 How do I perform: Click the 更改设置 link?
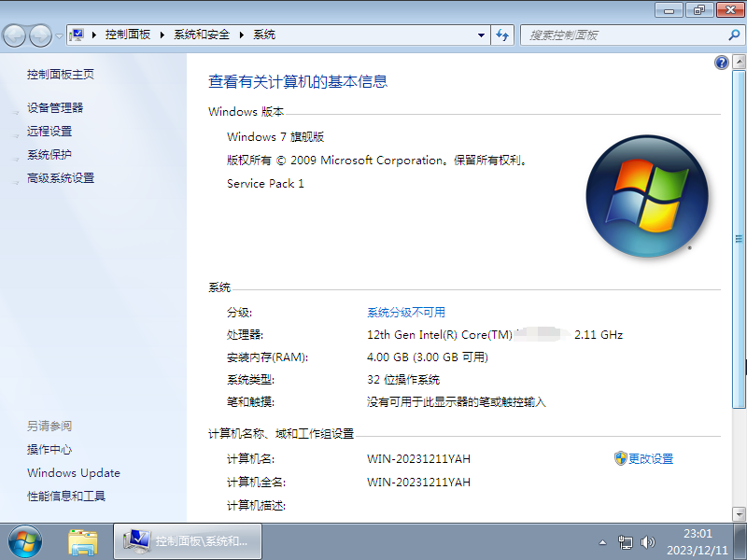point(651,458)
